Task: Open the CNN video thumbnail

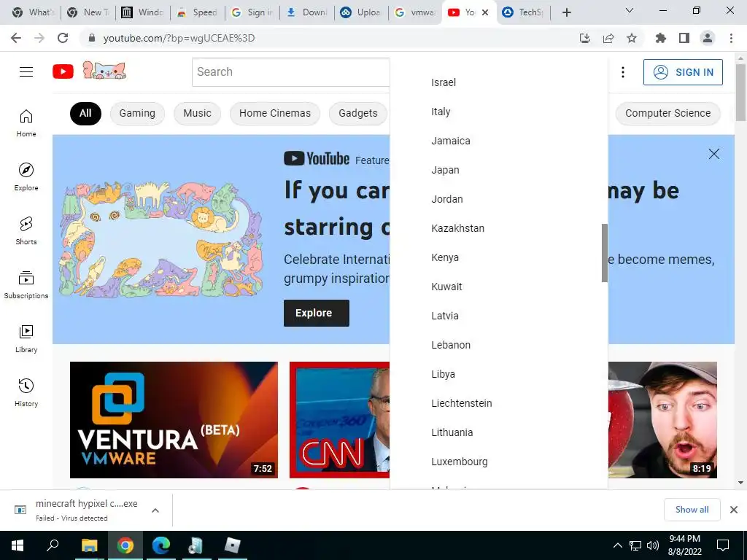Action: (x=340, y=419)
